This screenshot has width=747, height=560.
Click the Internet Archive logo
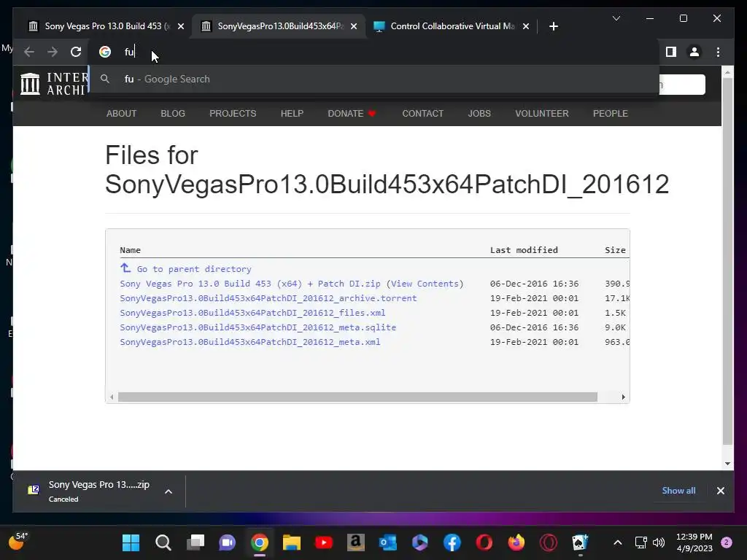tap(54, 84)
